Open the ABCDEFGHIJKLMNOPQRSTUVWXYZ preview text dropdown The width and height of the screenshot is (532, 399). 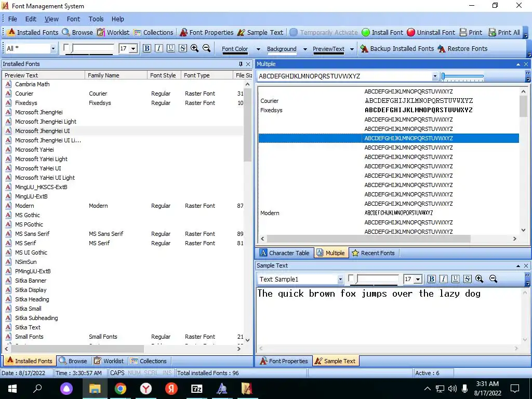435,76
